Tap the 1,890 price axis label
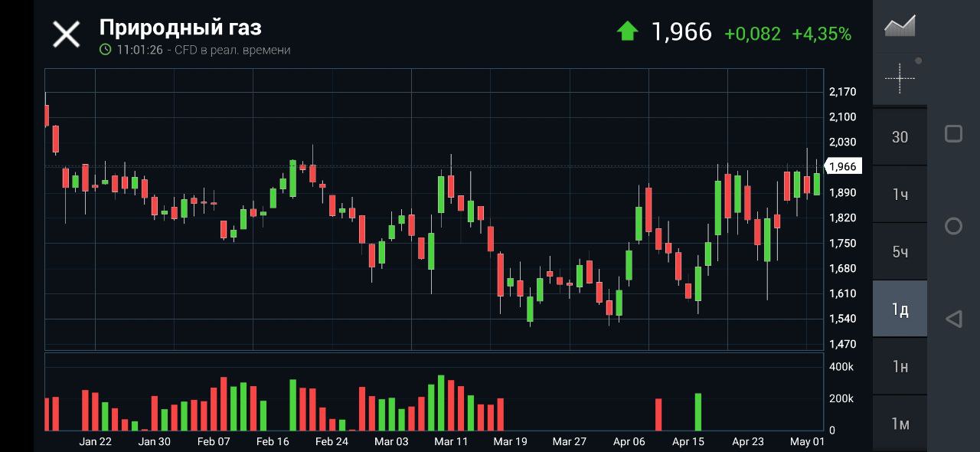 (843, 192)
